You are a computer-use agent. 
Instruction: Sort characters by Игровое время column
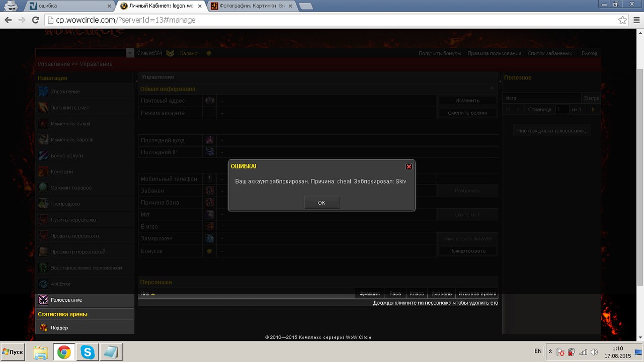[477, 294]
